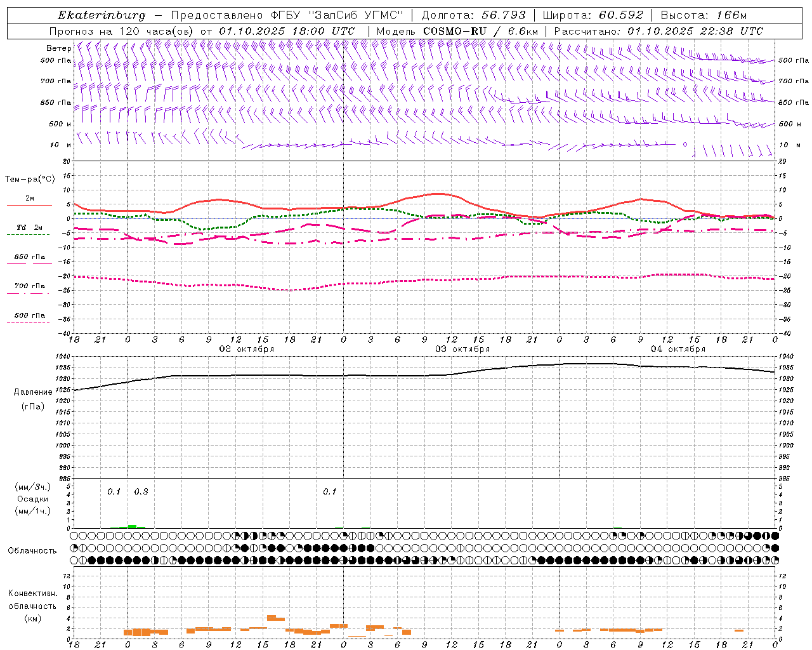Click the Конвективн. panel label

point(33,594)
